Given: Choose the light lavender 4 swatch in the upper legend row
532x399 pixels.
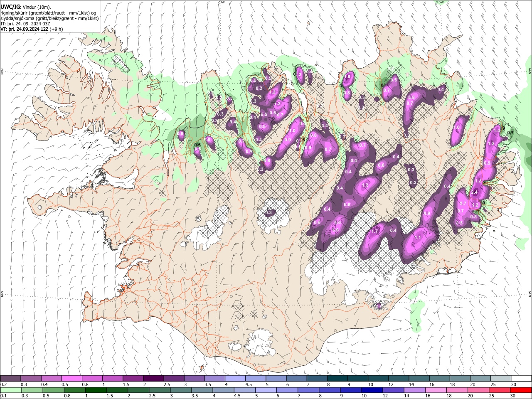Looking at the screenshot, I should (235, 378).
